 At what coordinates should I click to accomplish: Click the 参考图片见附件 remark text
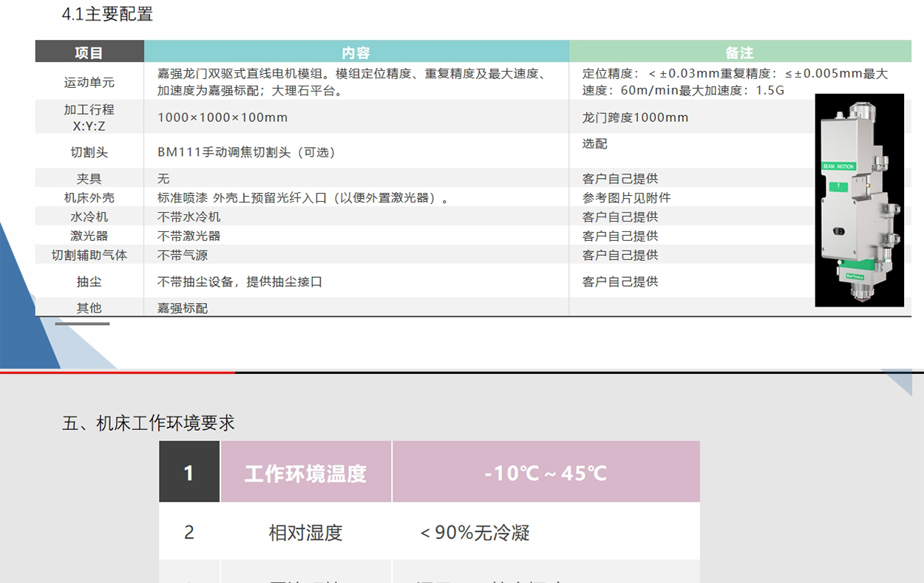626,197
